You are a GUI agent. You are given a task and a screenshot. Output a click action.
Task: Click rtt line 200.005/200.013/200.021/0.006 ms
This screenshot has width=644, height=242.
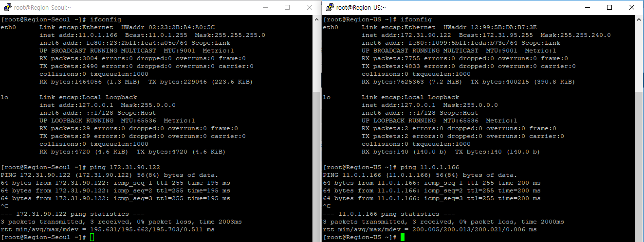click(x=430, y=229)
